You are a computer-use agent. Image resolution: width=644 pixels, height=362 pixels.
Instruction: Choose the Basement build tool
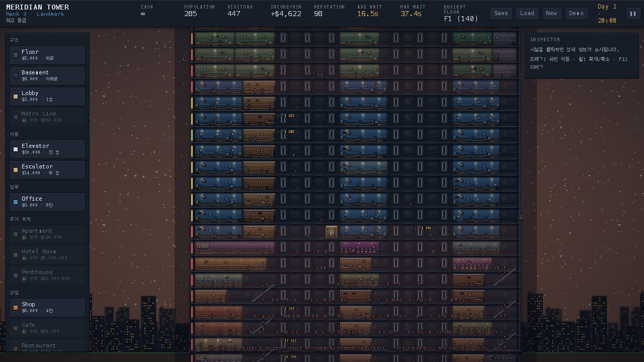(47, 75)
